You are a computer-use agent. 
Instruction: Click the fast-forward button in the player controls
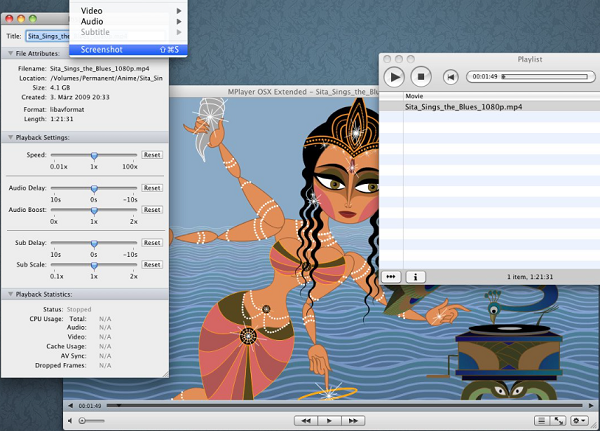click(x=353, y=421)
